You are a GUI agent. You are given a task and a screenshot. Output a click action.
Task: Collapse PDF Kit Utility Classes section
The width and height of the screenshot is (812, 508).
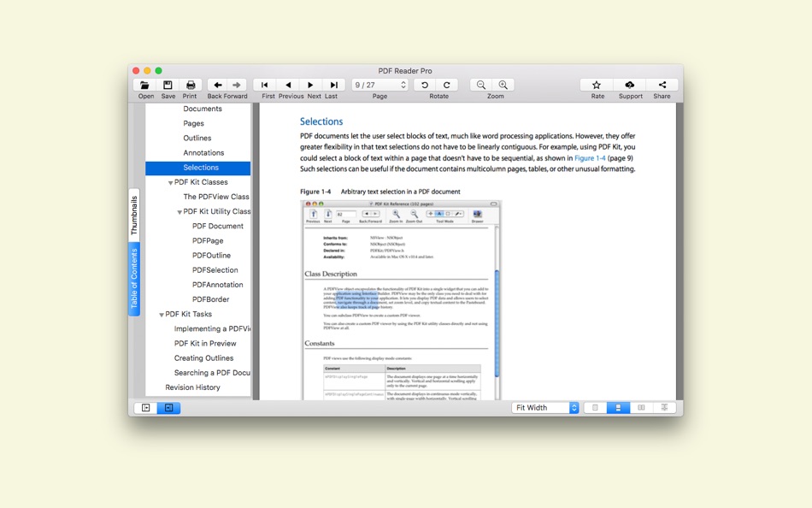point(179,212)
